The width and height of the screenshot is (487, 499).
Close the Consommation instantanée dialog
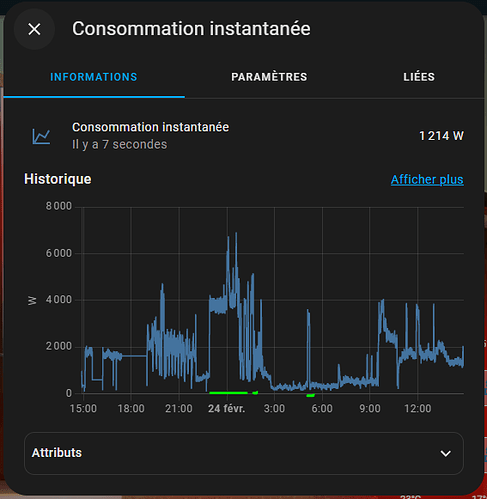point(34,29)
